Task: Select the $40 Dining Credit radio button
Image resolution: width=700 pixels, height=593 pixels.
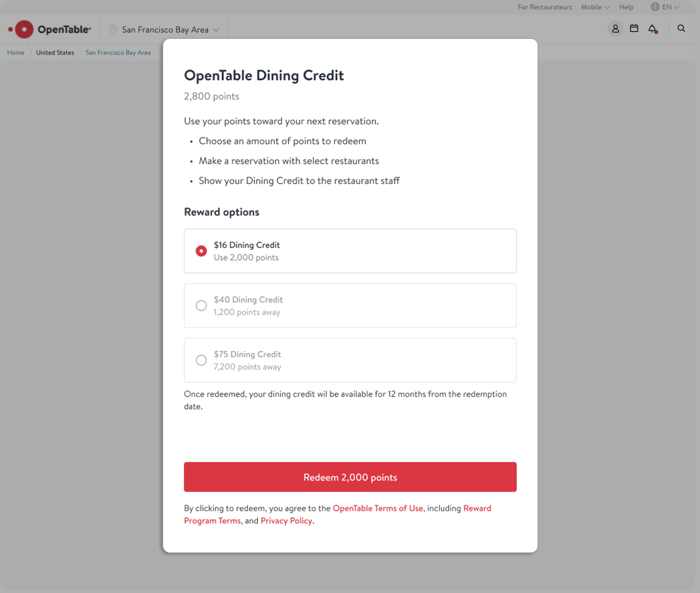Action: point(201,306)
